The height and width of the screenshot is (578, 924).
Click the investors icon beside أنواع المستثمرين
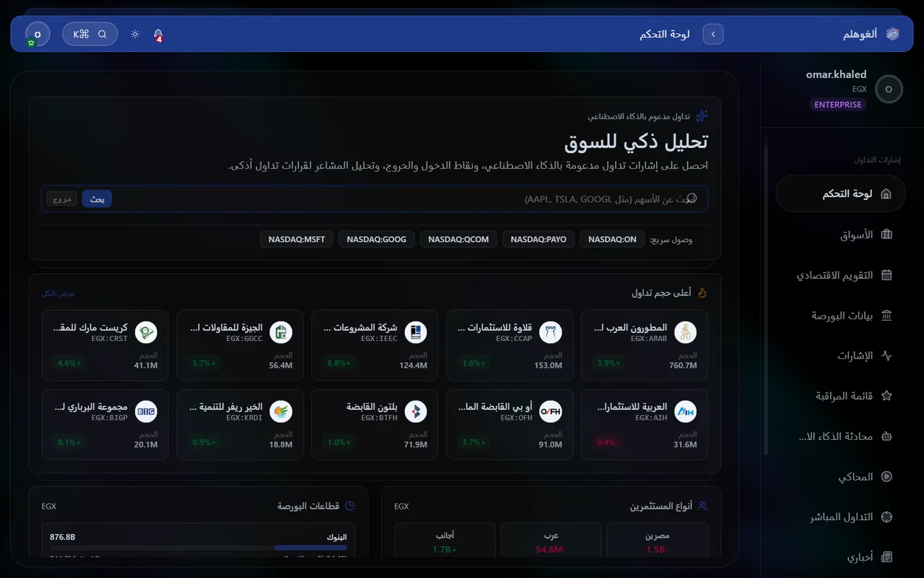(703, 506)
